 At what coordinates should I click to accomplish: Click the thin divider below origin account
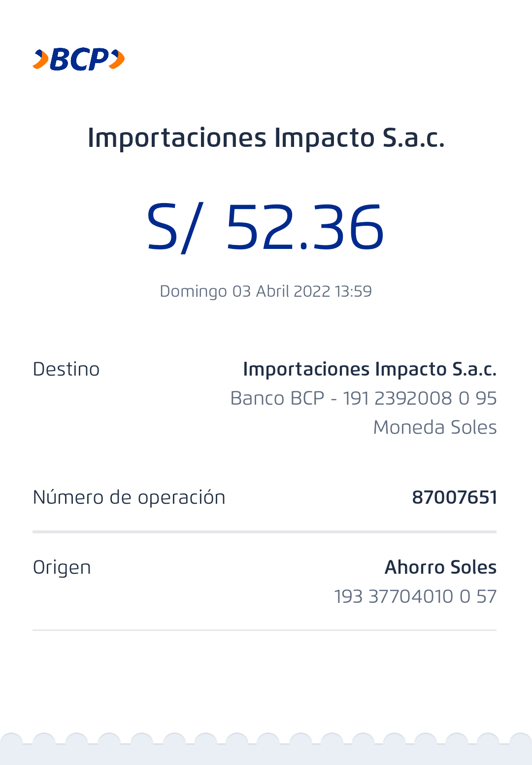pyautogui.click(x=265, y=630)
